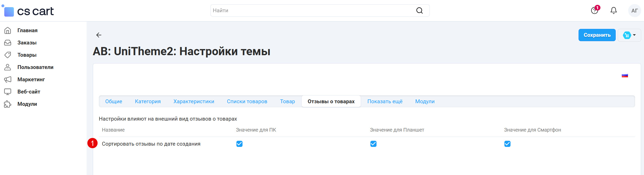This screenshot has height=175, width=644.
Task: Go back using the left arrow
Action: (x=99, y=35)
